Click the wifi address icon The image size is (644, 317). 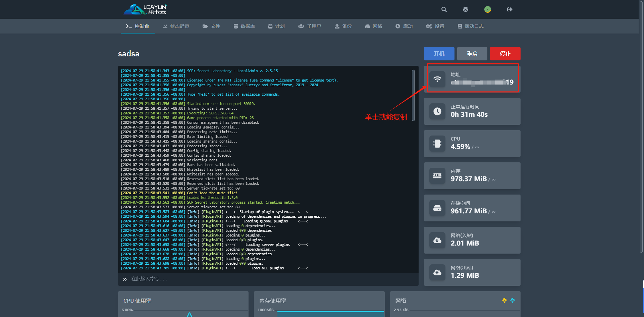coord(437,79)
